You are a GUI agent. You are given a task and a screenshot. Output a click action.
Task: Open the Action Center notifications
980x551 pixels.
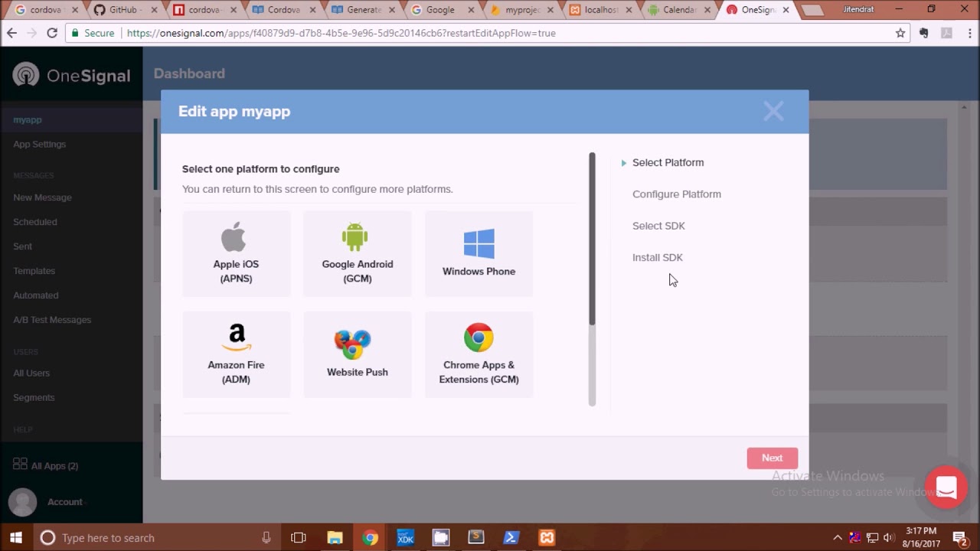[x=959, y=537]
